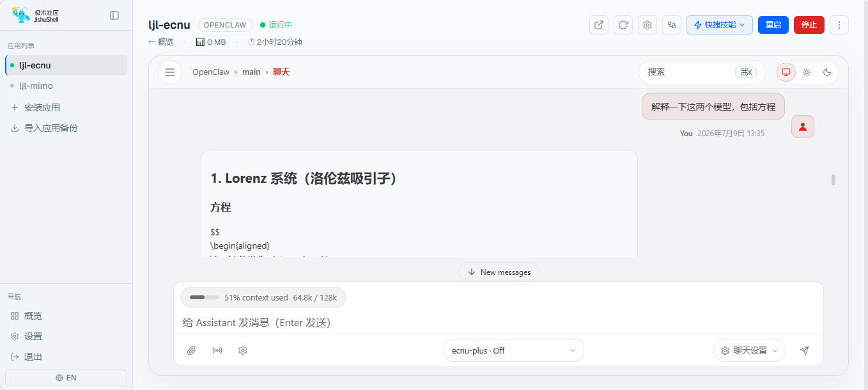The image size is (868, 390).
Task: Select ljl-ecnu in application list
Action: click(66, 65)
